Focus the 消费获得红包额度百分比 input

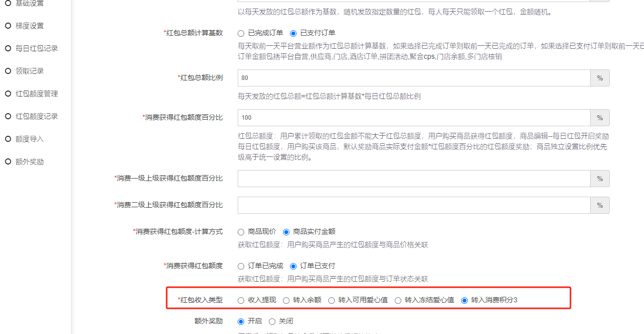click(413, 118)
